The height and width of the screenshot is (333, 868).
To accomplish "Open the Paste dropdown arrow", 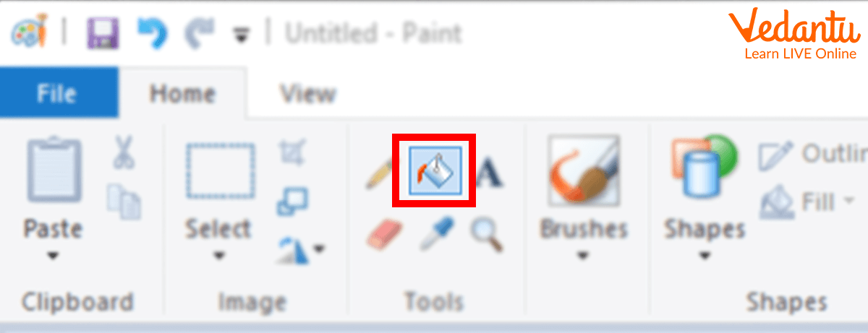I will coord(53,255).
